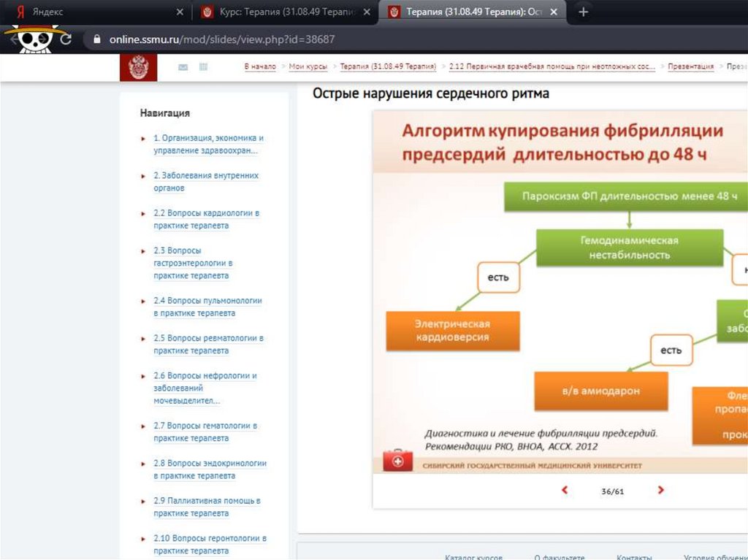Expand arrow beside '2.4 Вопросы пульмонологии'

[142, 302]
